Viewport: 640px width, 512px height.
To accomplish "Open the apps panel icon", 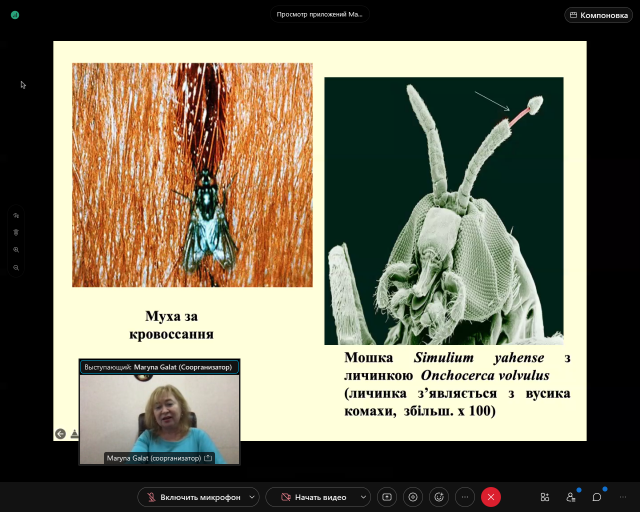I will tap(545, 497).
